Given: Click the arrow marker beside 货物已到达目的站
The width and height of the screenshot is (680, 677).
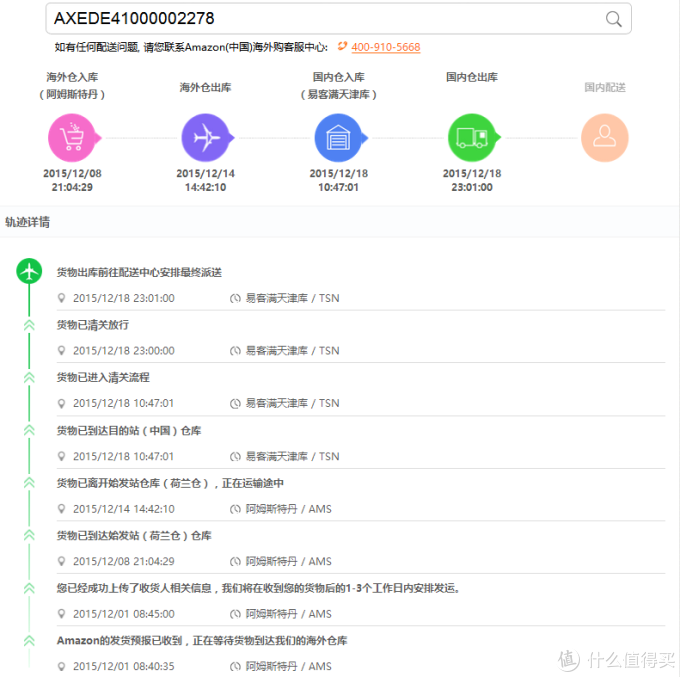Looking at the screenshot, I should pyautogui.click(x=29, y=430).
